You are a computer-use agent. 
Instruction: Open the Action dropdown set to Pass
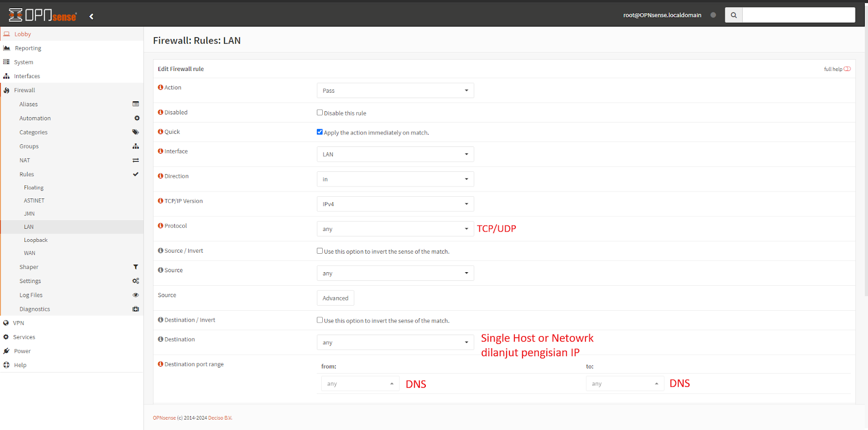pyautogui.click(x=395, y=91)
